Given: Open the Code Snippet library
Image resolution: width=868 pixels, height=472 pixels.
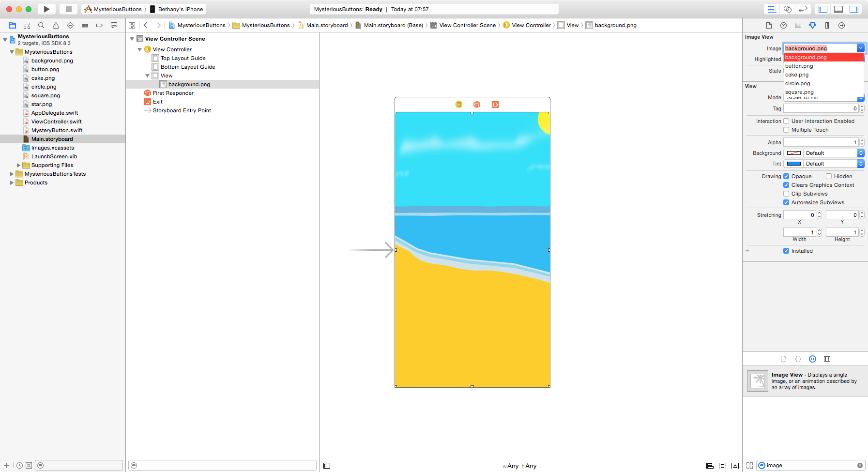Looking at the screenshot, I should [x=798, y=359].
